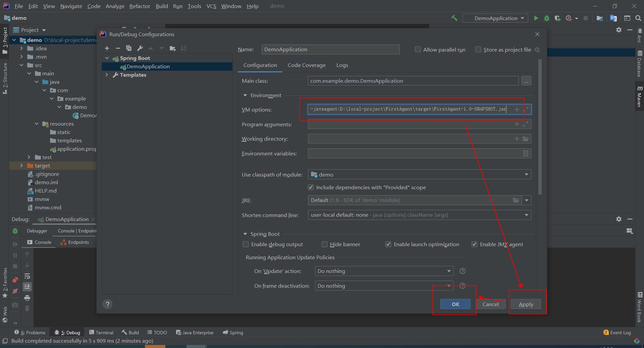
Task: Uncheck Include dependencies with Provided scope
Action: (x=311, y=187)
